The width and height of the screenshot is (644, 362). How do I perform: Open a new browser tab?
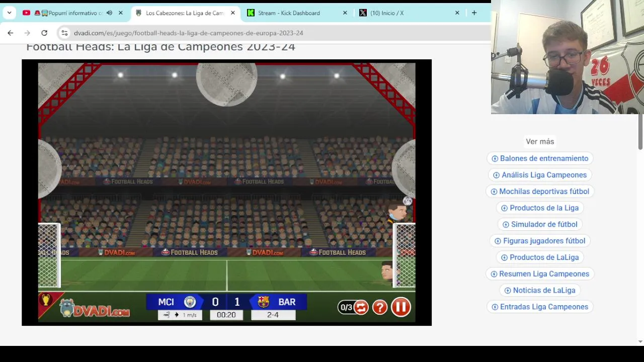click(x=474, y=13)
